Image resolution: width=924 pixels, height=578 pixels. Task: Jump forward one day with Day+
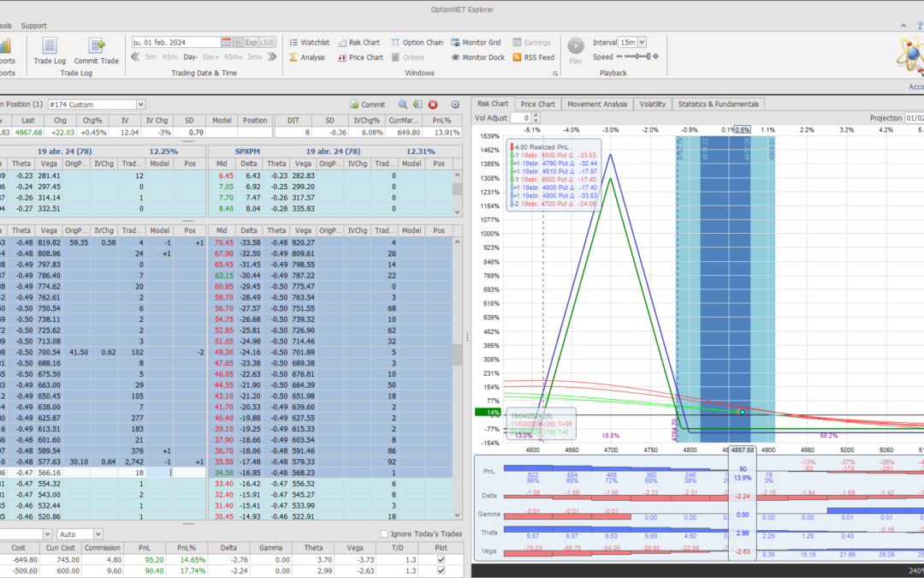coord(211,57)
